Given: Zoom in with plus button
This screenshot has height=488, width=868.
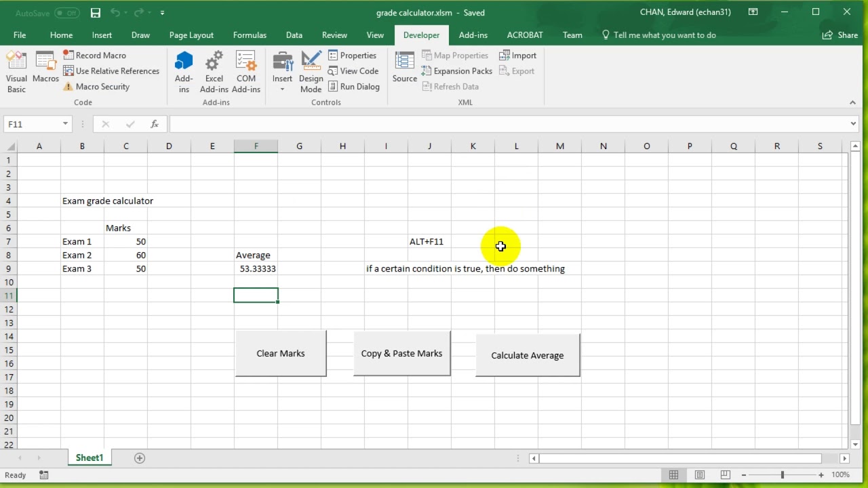Looking at the screenshot, I should click(821, 475).
